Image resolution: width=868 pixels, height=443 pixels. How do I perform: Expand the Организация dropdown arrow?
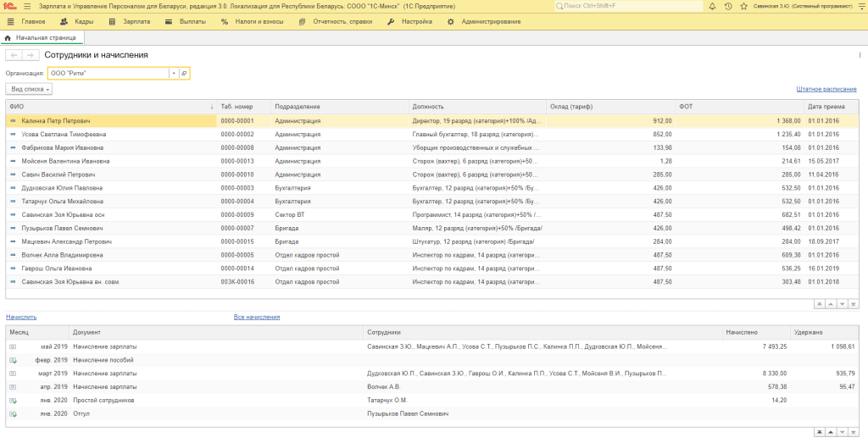pyautogui.click(x=174, y=74)
